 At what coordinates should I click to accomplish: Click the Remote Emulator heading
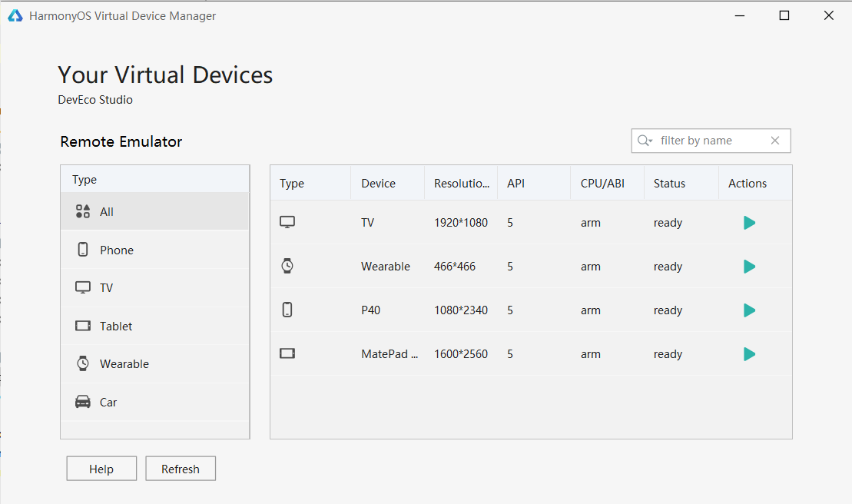coord(121,141)
